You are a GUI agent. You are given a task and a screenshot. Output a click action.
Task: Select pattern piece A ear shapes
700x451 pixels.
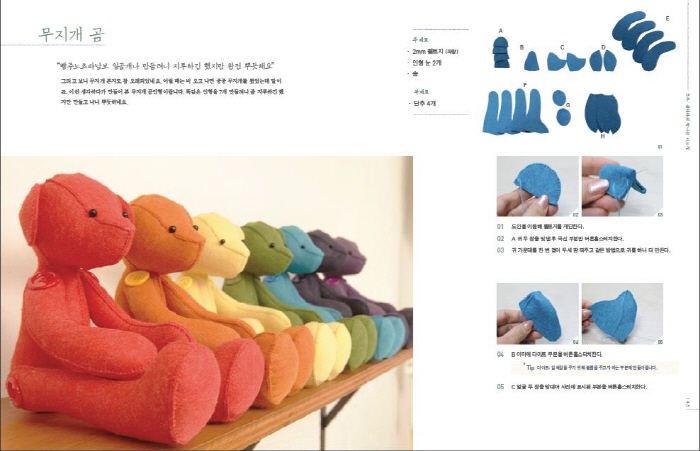[501, 52]
